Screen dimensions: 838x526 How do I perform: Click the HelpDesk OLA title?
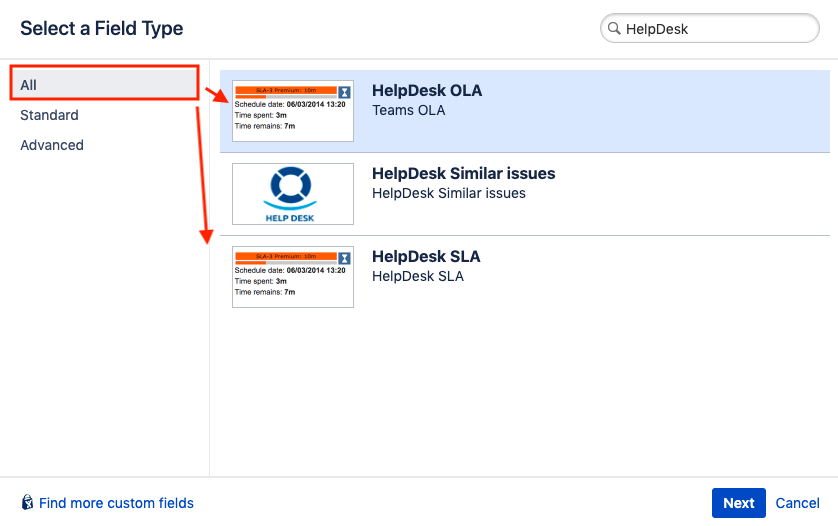point(427,90)
